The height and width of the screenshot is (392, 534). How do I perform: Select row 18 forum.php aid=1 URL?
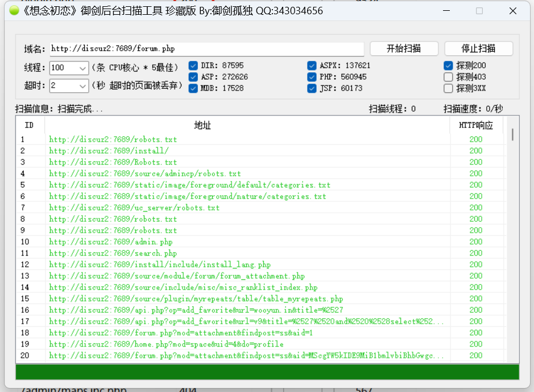pos(181,333)
